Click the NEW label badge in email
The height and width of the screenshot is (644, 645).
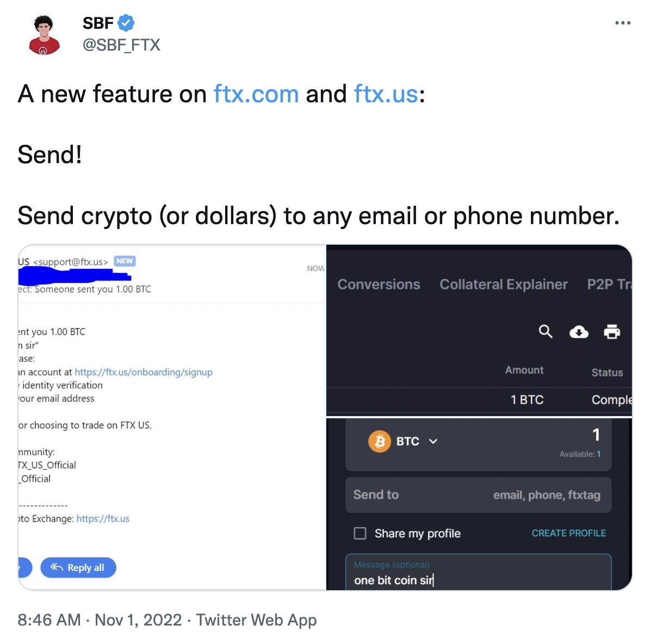(x=125, y=261)
